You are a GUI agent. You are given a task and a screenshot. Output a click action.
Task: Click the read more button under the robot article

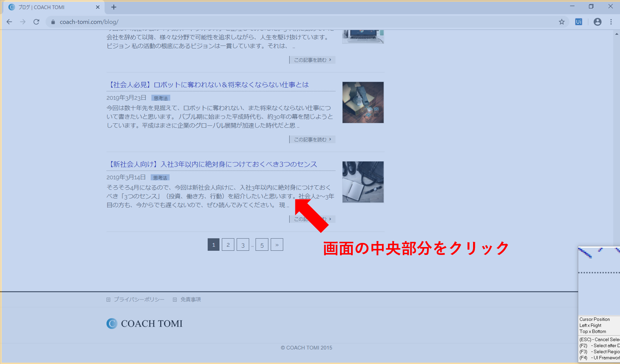(x=312, y=139)
